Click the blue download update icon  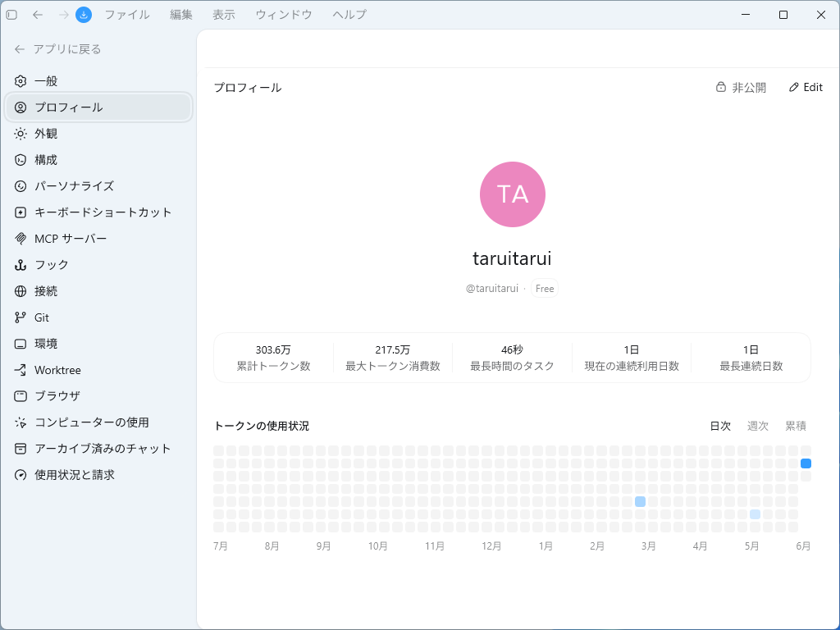pos(84,15)
